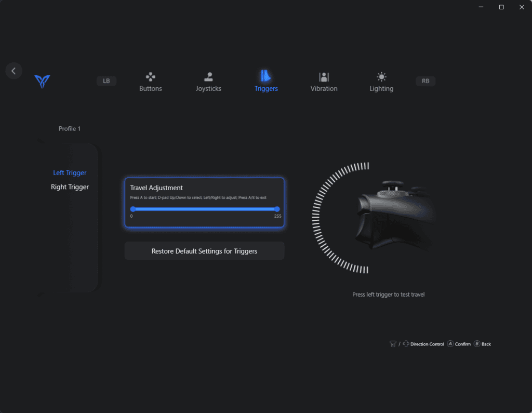Switch to the Joysticks tab label

[x=208, y=88]
